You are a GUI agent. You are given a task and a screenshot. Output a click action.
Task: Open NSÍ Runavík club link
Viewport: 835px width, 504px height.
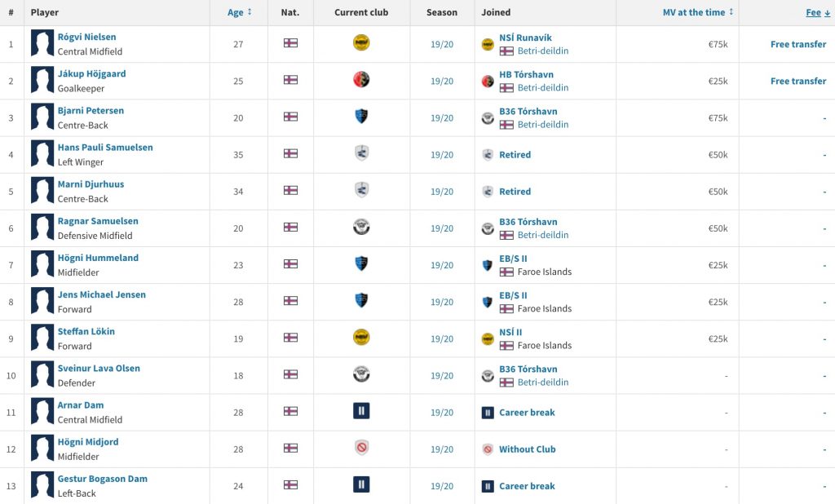click(525, 38)
